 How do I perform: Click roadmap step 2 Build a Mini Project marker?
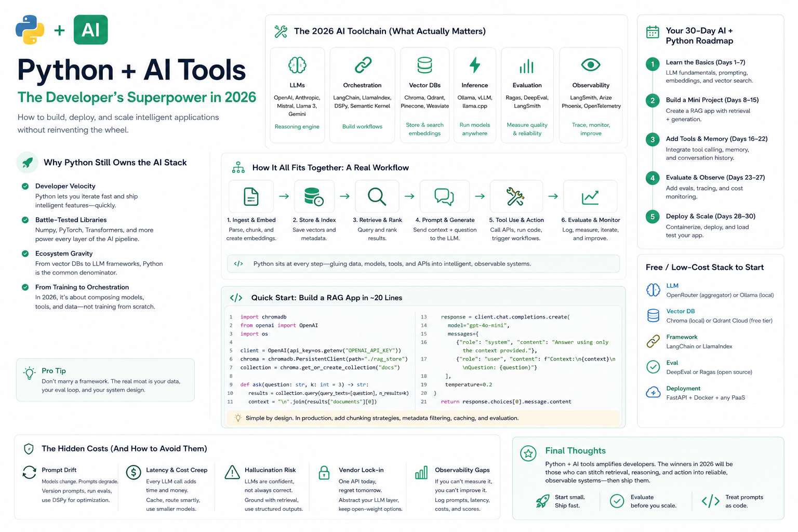tap(653, 101)
